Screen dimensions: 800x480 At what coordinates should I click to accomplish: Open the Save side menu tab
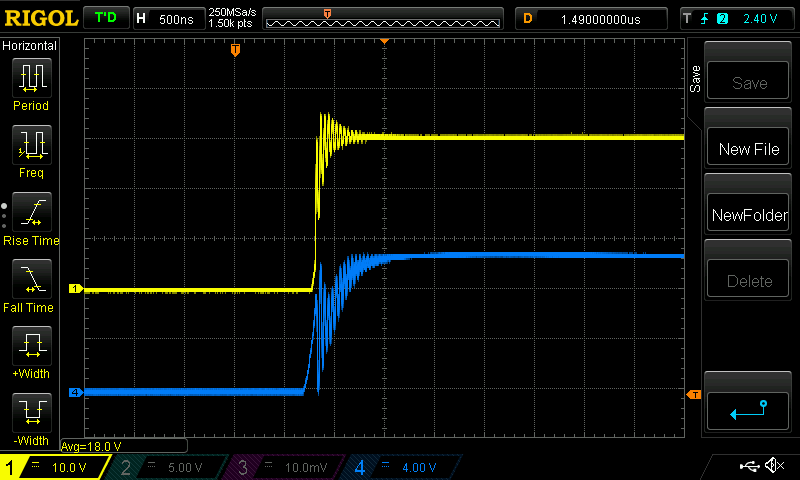(x=695, y=80)
